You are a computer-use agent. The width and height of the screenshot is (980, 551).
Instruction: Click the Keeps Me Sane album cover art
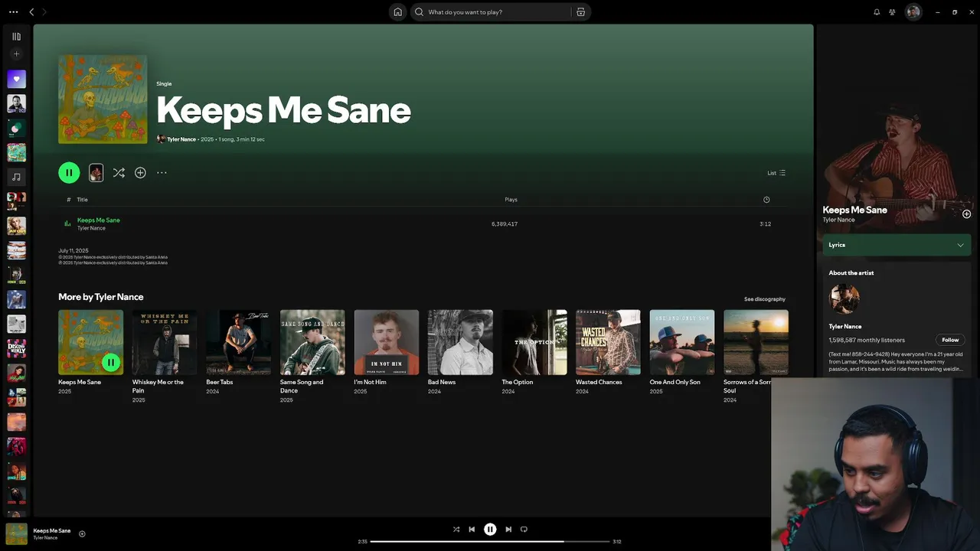pos(103,99)
